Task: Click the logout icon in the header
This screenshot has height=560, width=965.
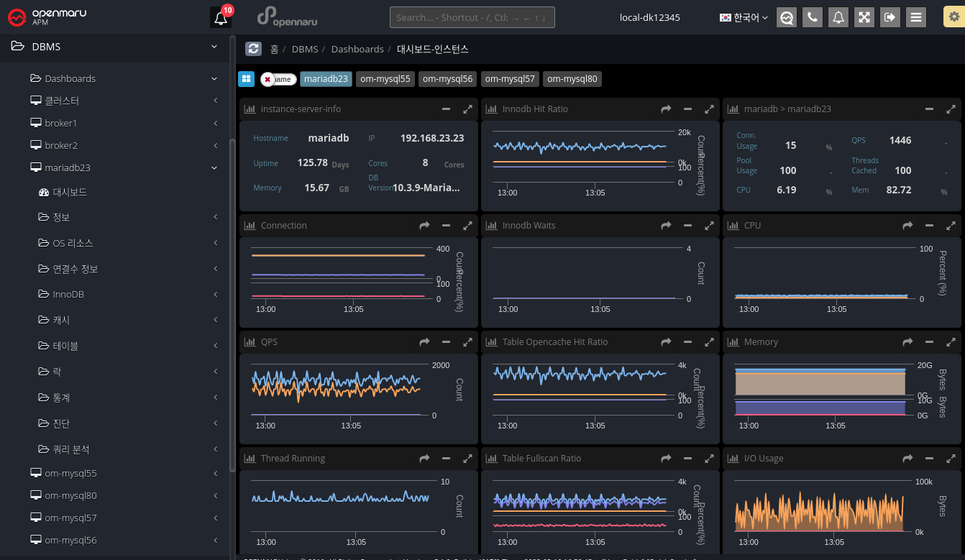Action: 890,17
